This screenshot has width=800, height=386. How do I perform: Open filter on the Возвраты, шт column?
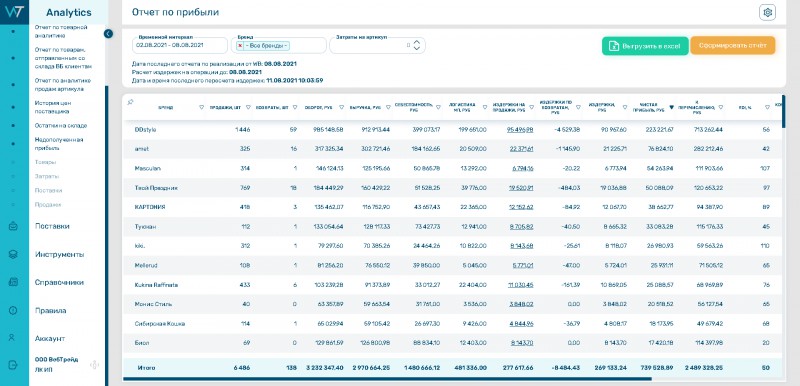(294, 108)
